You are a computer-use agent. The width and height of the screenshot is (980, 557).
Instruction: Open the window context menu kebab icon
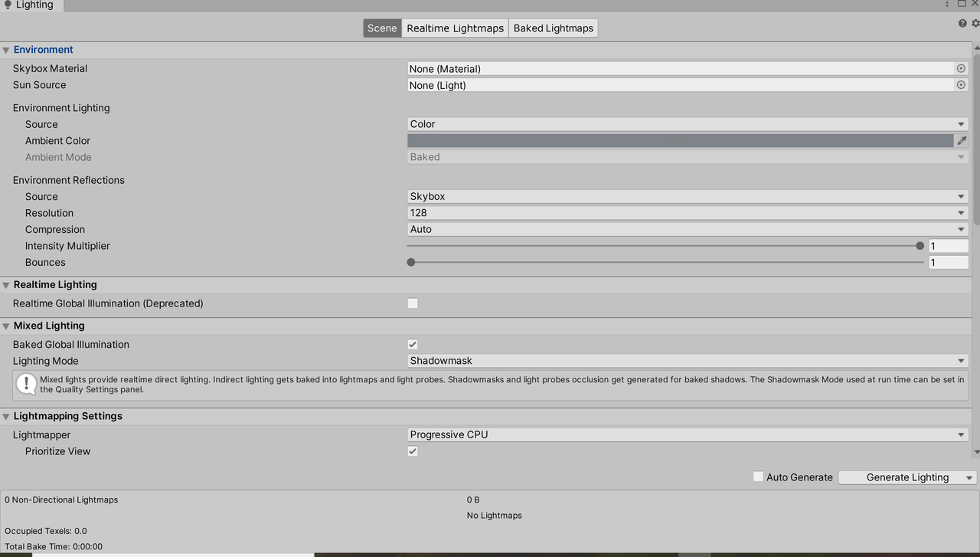947,4
